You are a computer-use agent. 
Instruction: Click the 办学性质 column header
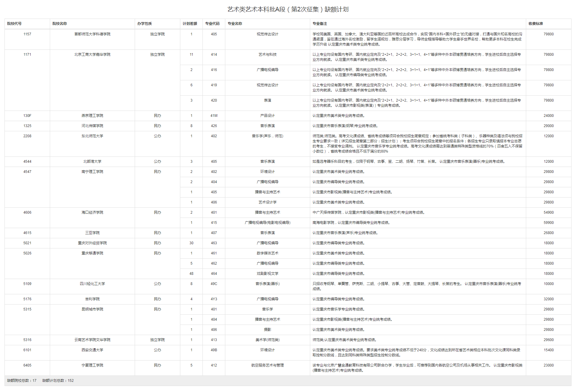(145, 24)
